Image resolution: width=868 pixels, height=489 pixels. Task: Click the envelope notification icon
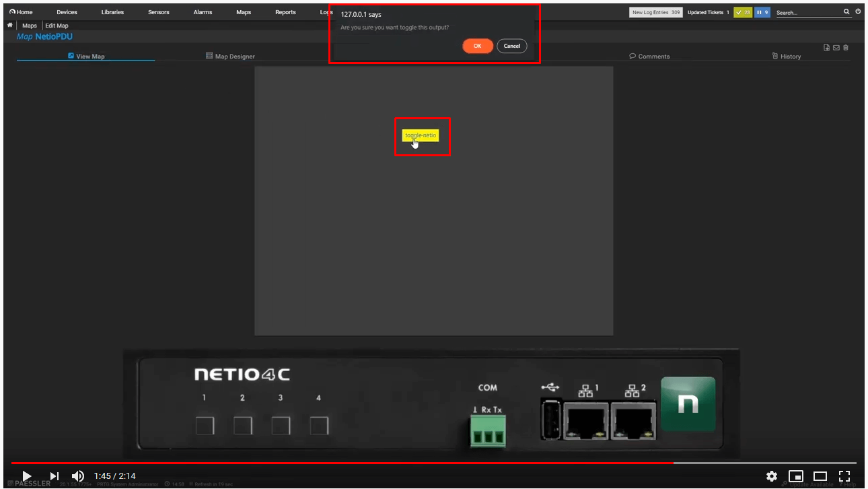pyautogui.click(x=836, y=47)
